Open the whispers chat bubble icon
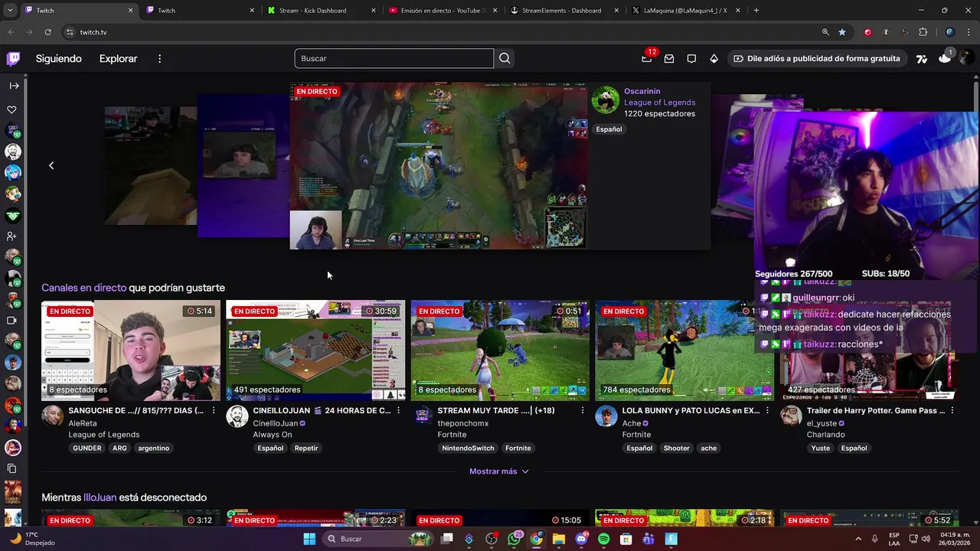Viewport: 980px width, 551px height. (691, 58)
